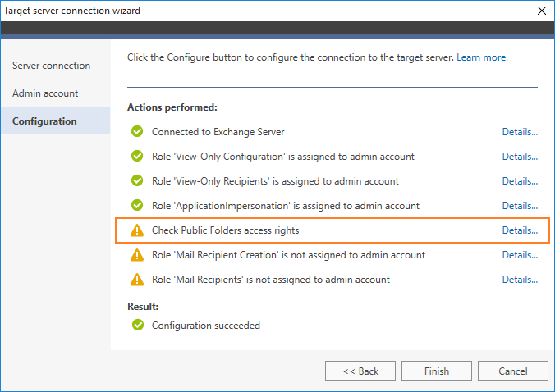Open Details for Public Folders access rights
The image size is (555, 392).
click(520, 230)
